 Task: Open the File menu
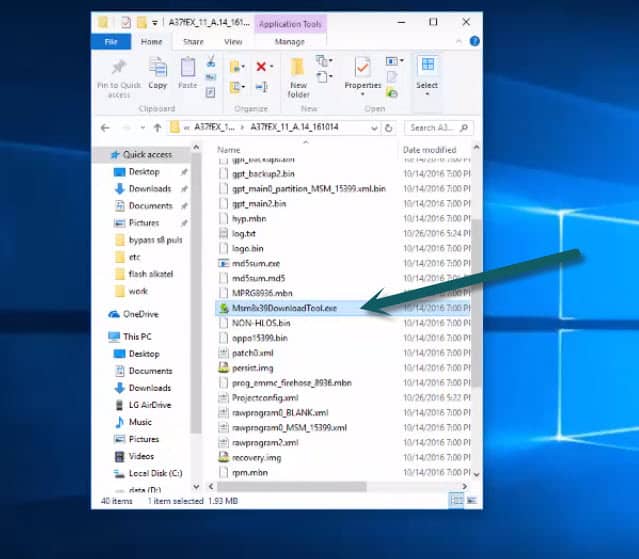(111, 42)
